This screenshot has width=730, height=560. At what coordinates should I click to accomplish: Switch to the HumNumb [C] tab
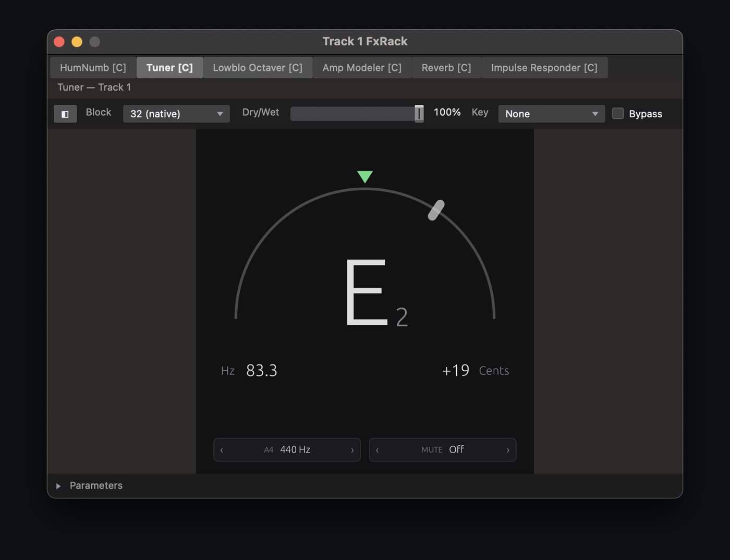[x=93, y=68]
